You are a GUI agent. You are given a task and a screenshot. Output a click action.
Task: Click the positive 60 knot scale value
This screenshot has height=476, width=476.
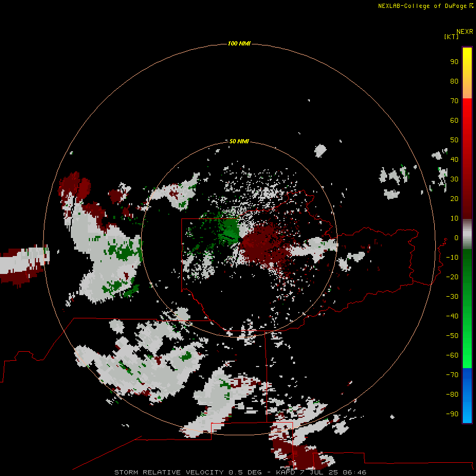pyautogui.click(x=454, y=120)
